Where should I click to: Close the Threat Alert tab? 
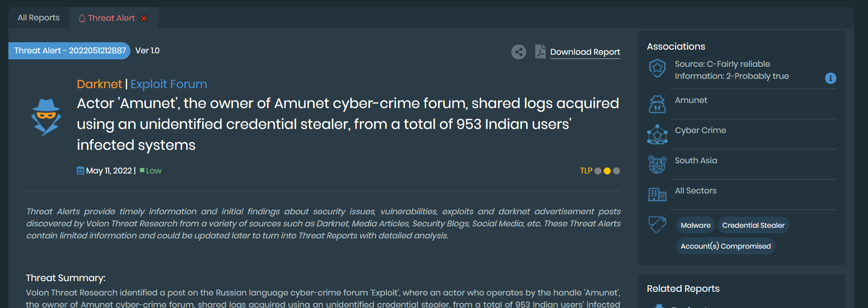144,18
